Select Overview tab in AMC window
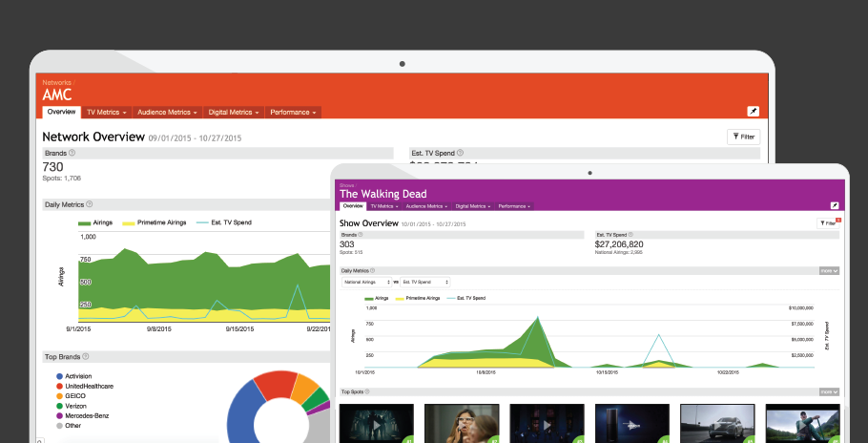 pos(61,112)
